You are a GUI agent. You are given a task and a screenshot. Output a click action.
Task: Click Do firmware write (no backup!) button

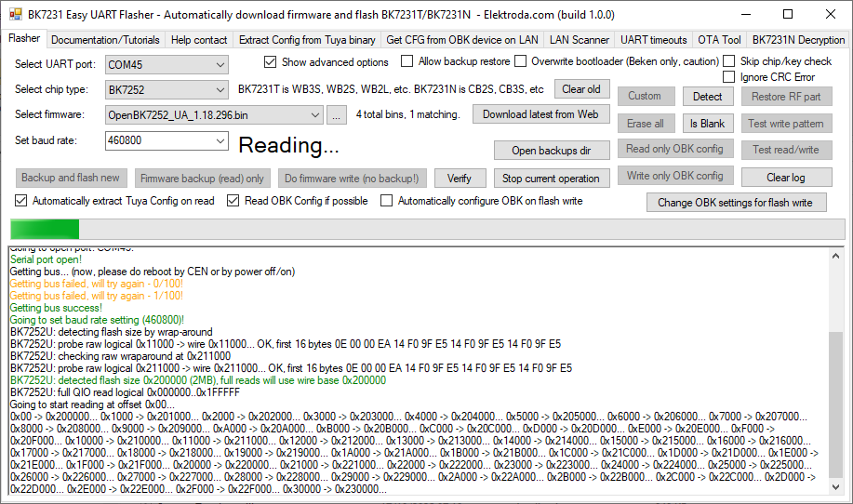(x=352, y=179)
